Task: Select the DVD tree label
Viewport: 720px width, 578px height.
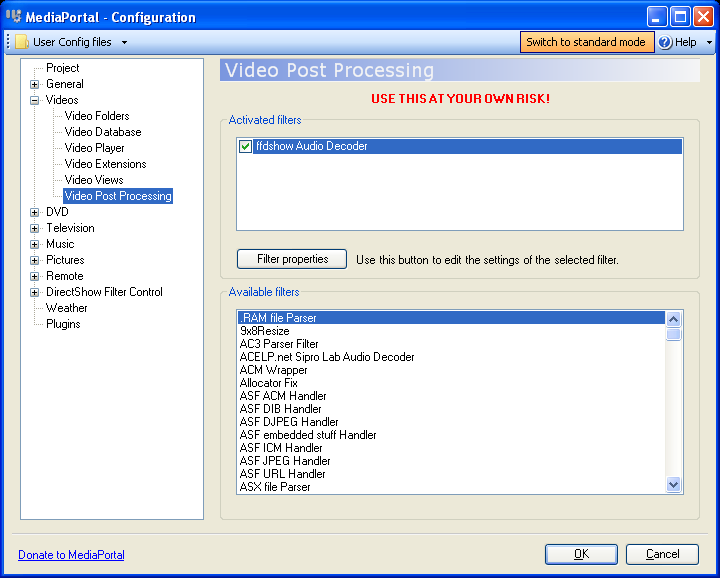Action: (x=57, y=212)
